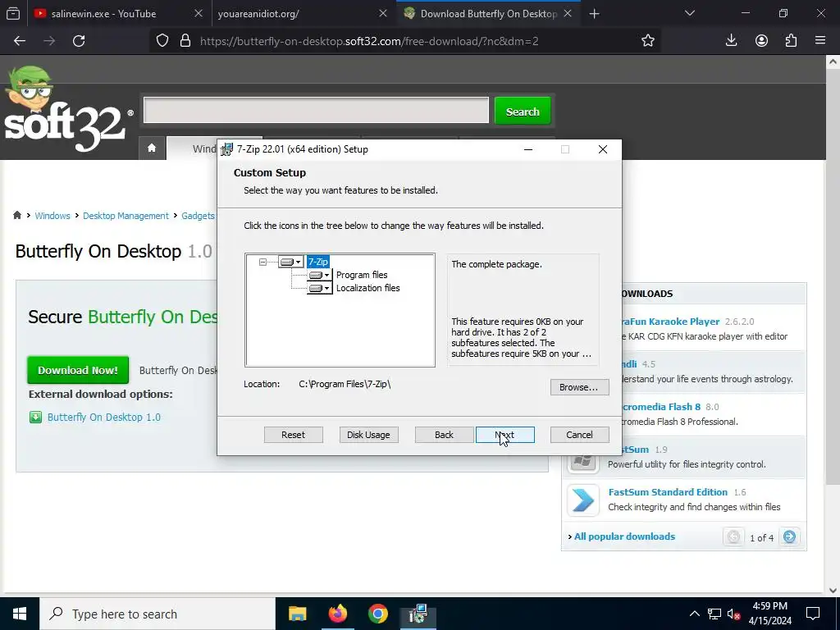Open a new browser tab
The height and width of the screenshot is (630, 840).
pyautogui.click(x=594, y=14)
